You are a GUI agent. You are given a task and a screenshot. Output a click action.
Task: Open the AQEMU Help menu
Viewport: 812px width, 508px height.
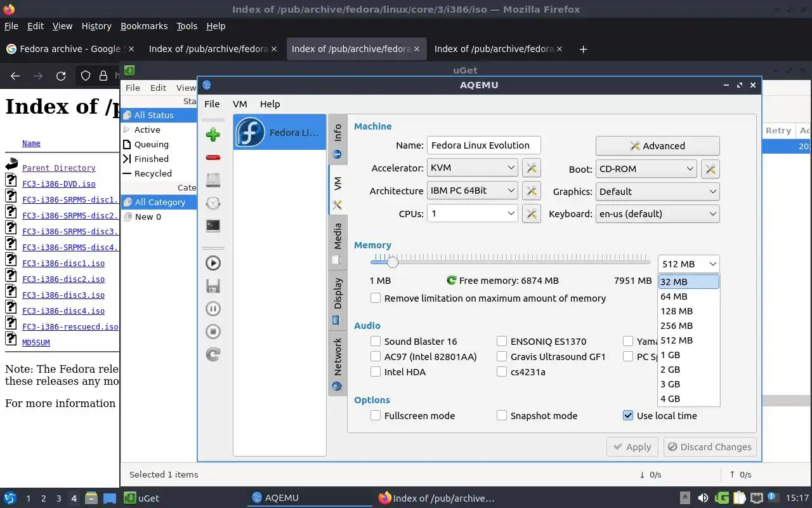click(x=270, y=104)
